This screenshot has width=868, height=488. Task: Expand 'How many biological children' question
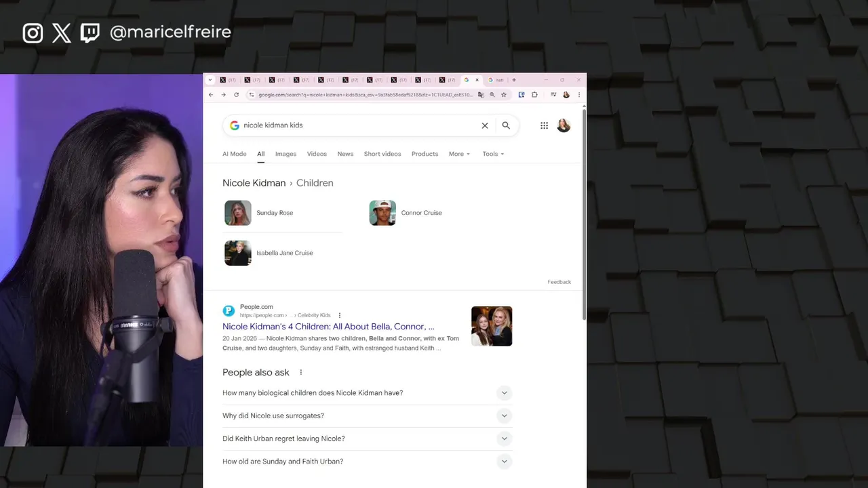point(504,393)
